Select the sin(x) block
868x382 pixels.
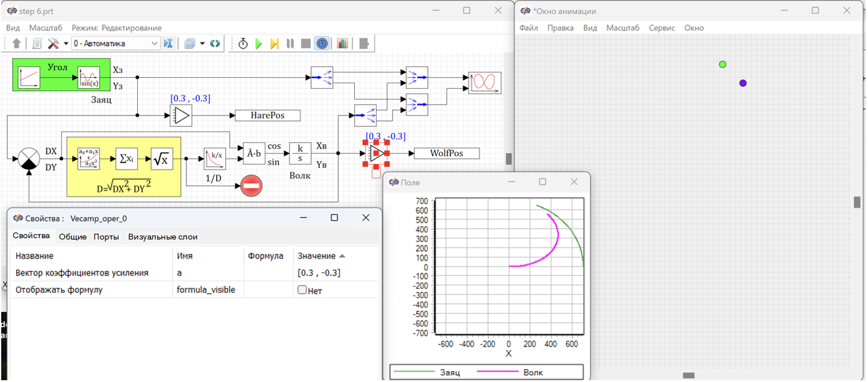tap(89, 77)
